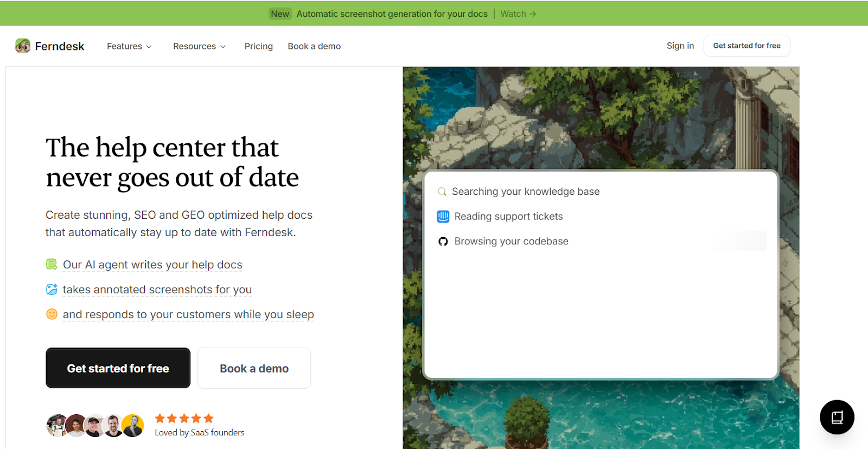Viewport: 868px width, 449px height.
Task: Click the Sign in link
Action: 680,46
